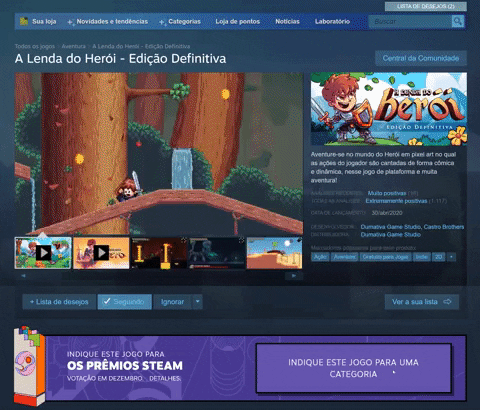Click Todos os jogos breadcrumb
The image size is (480, 410).
tap(35, 46)
